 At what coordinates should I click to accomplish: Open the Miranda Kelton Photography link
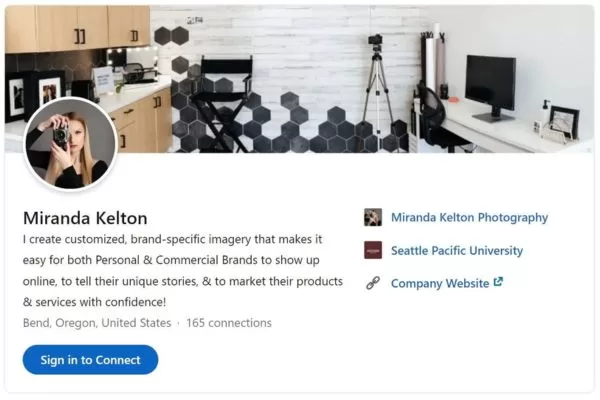[470, 217]
